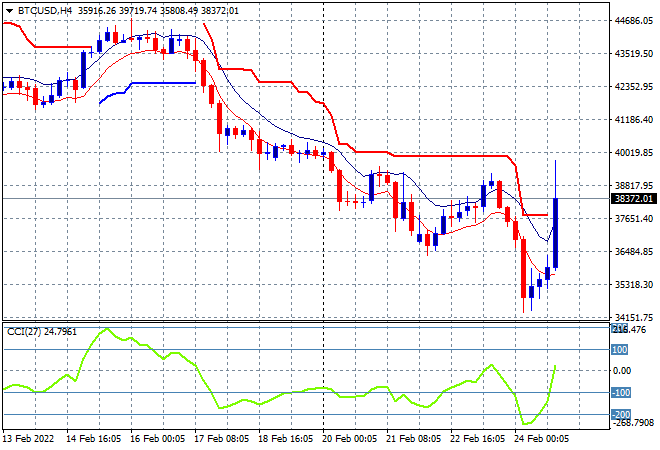Screen dimensions: 660x450
Task: Click the latest large blue candlestick body
Action: pos(556,233)
